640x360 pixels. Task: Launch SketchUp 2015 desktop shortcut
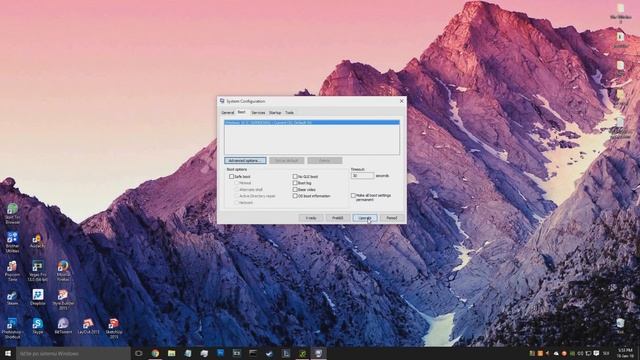tap(114, 327)
